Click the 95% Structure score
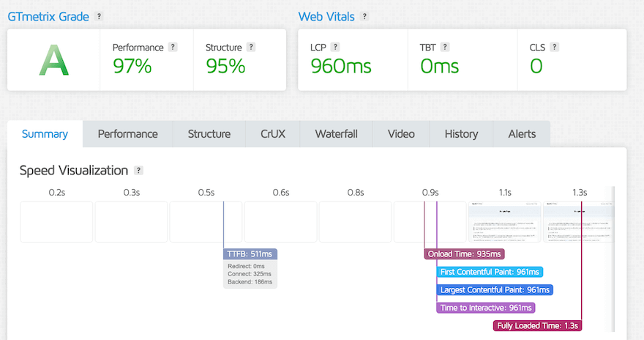Viewport: 644px width, 340px height. (225, 66)
